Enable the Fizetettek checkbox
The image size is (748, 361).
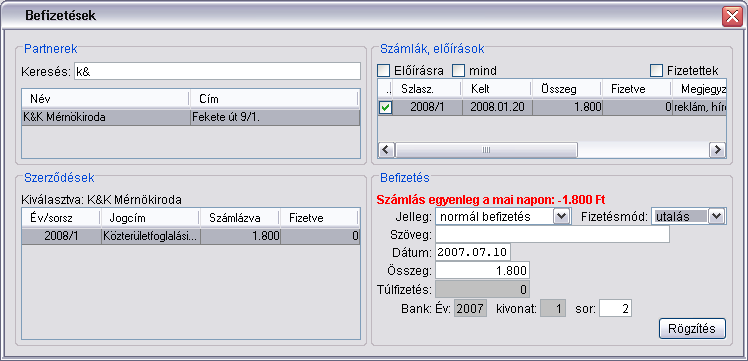tap(657, 71)
